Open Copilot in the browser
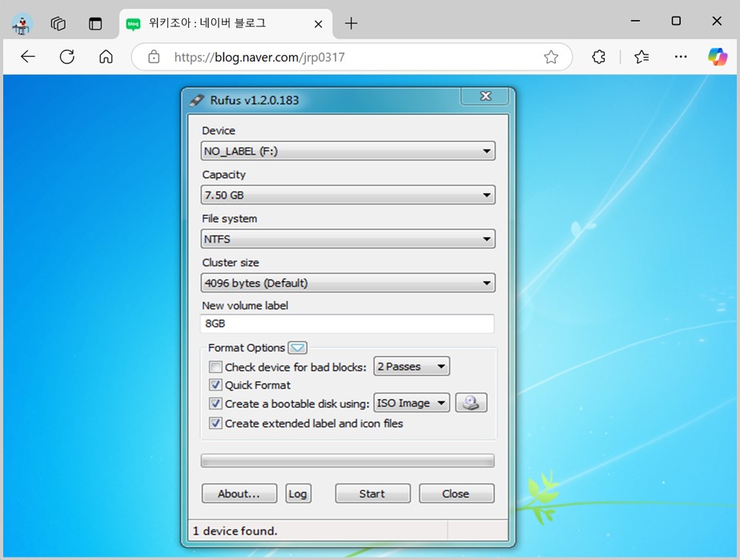The image size is (740, 560). pos(718,57)
